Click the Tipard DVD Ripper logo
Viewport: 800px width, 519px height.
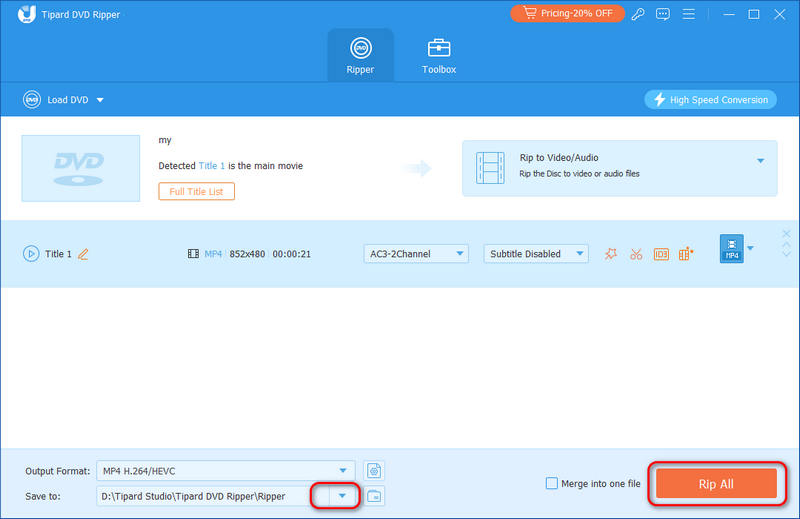27,14
